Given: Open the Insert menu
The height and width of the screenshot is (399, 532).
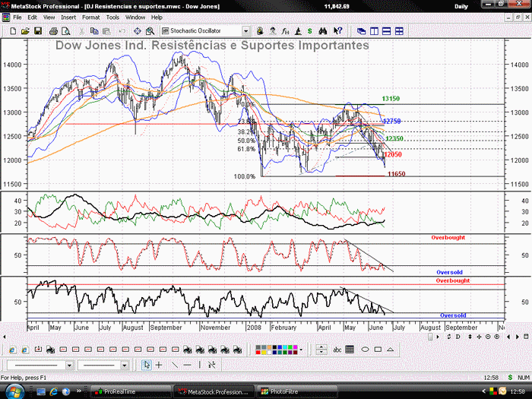Looking at the screenshot, I should click(x=68, y=17).
